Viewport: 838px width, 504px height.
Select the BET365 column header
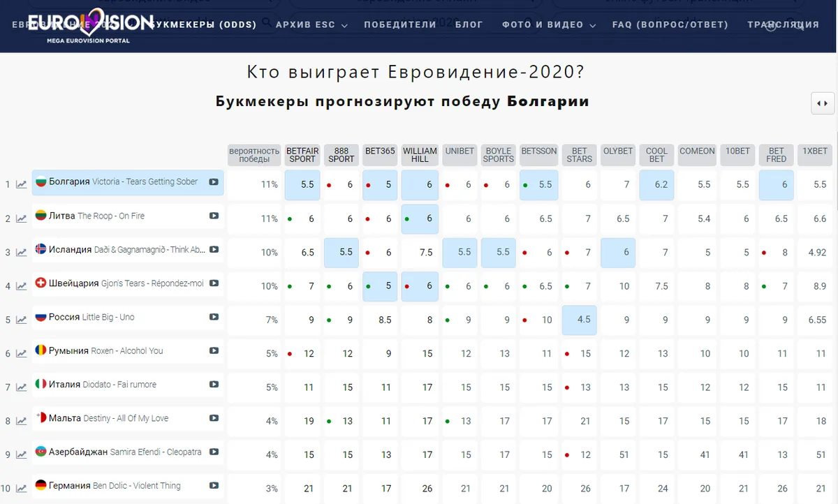(380, 155)
